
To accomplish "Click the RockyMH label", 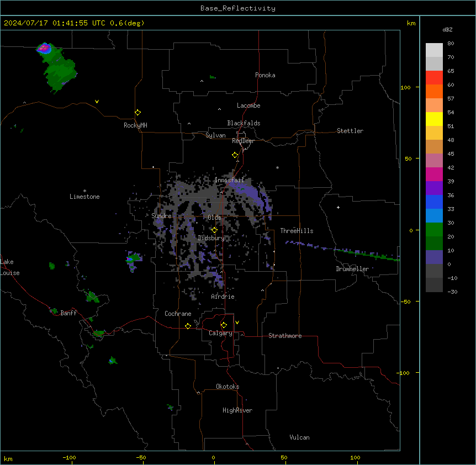I will coord(135,125).
